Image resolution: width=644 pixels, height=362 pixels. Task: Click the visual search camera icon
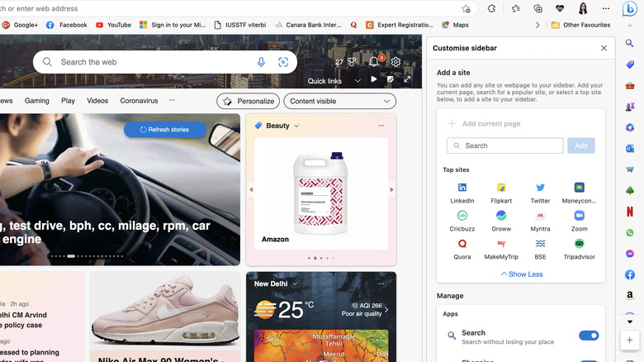[283, 62]
